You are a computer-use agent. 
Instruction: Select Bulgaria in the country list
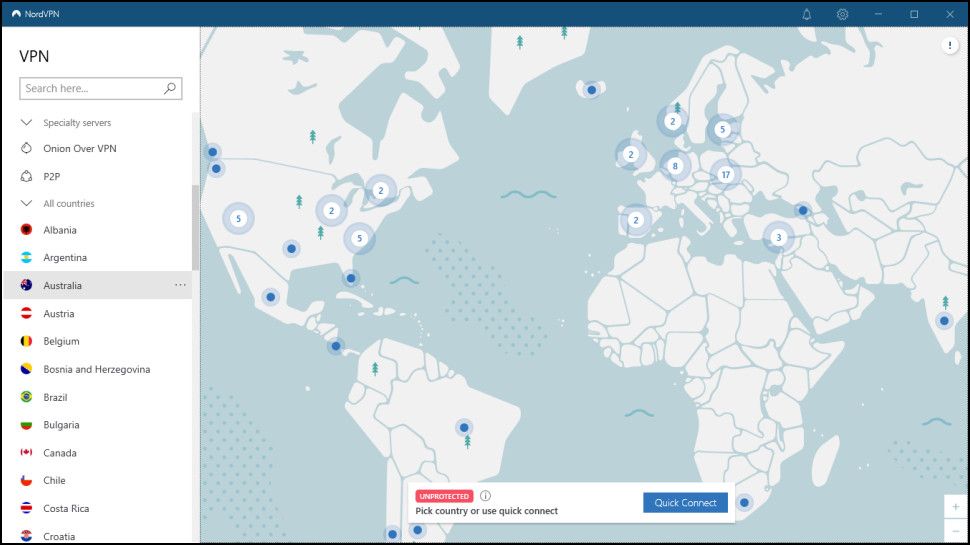[97, 425]
